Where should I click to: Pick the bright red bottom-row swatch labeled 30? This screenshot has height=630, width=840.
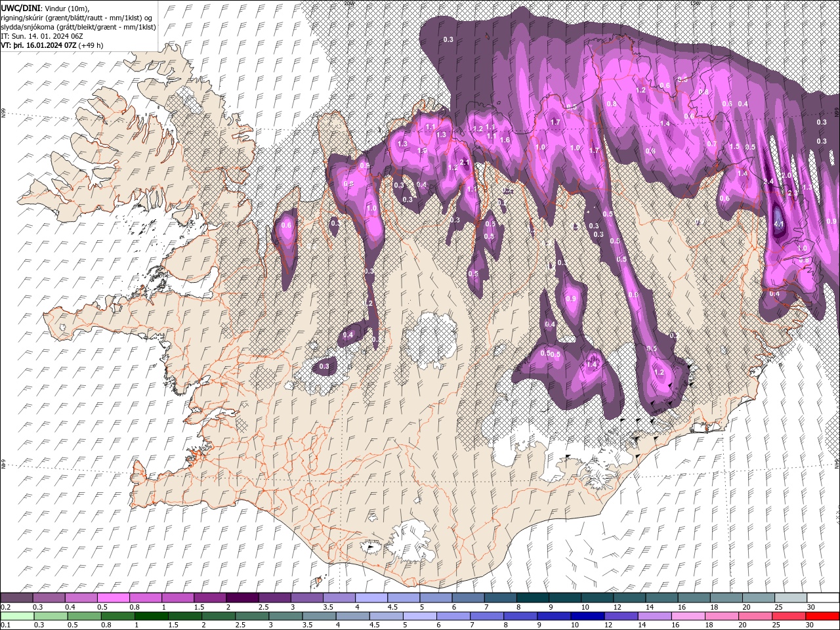pyautogui.click(x=824, y=616)
